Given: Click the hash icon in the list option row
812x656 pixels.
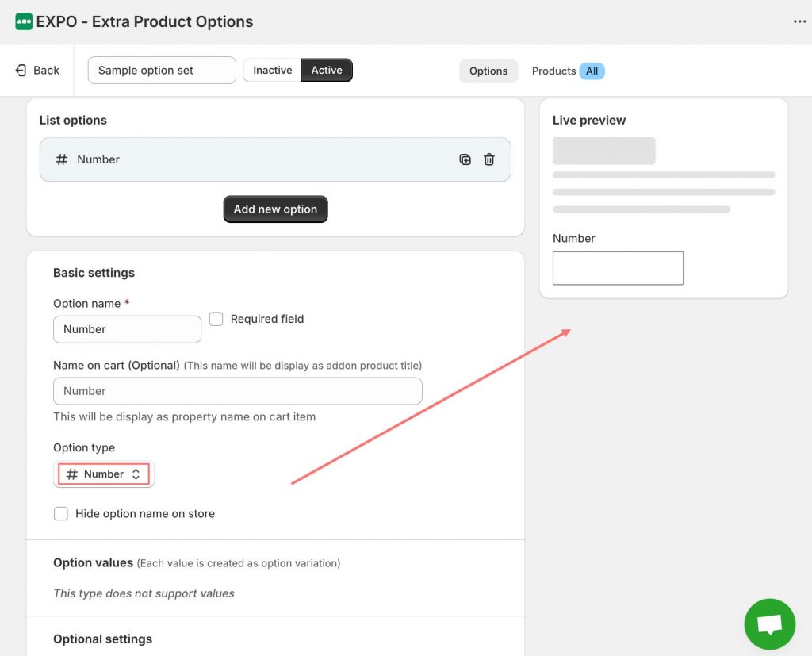Looking at the screenshot, I should 62,159.
